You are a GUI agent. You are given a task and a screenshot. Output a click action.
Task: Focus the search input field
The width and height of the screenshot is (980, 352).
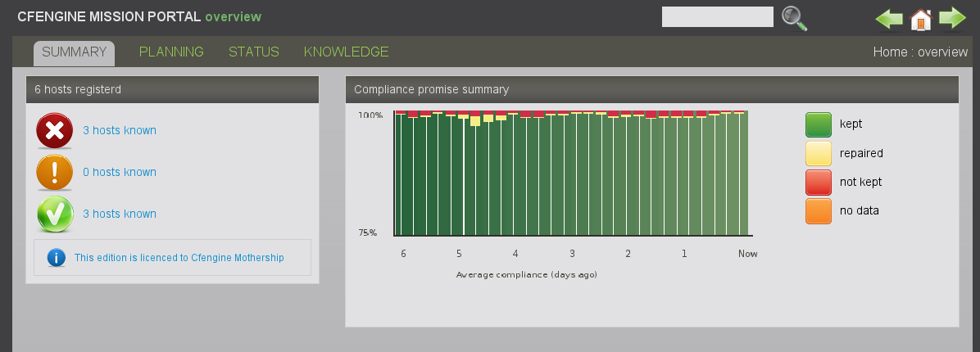pyautogui.click(x=718, y=17)
